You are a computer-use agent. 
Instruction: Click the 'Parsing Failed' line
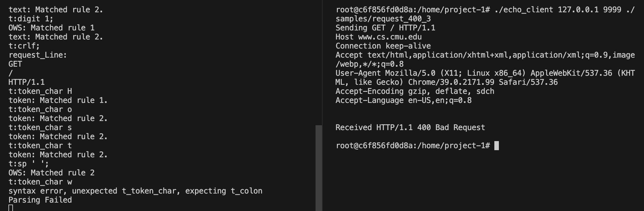coord(40,200)
